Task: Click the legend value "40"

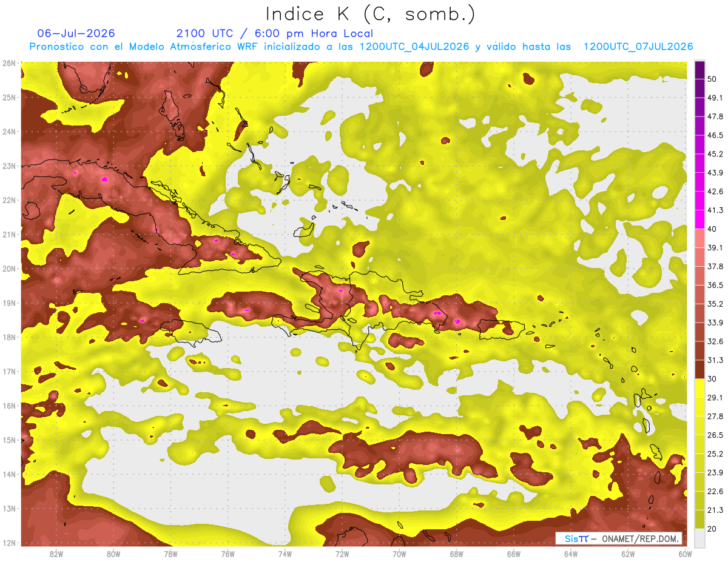Action: click(x=712, y=229)
